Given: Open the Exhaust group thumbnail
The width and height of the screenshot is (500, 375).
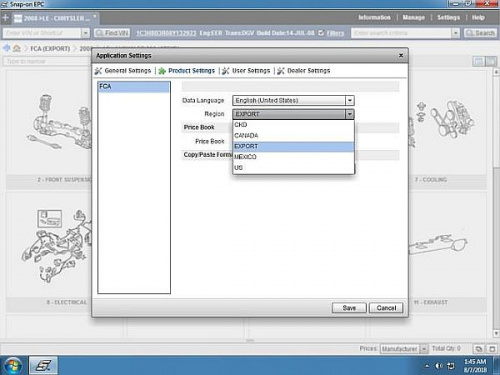Looking at the screenshot, I should [447, 252].
